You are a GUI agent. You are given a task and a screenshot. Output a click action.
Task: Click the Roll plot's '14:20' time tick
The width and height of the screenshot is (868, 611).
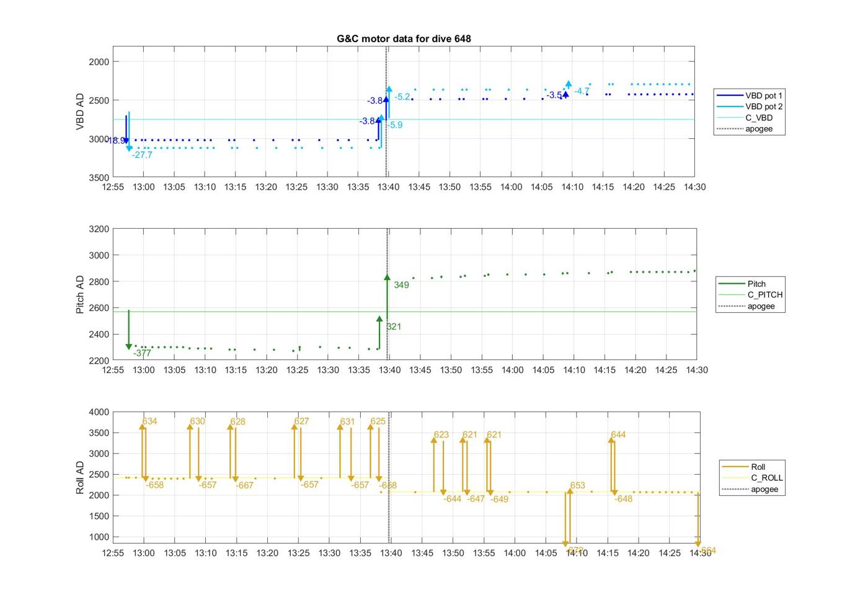pyautogui.click(x=639, y=553)
